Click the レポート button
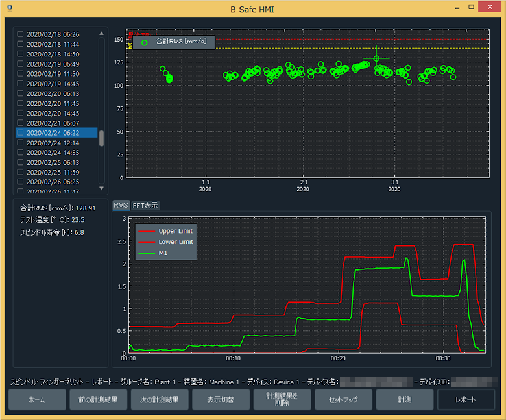The image size is (506, 420). click(466, 400)
